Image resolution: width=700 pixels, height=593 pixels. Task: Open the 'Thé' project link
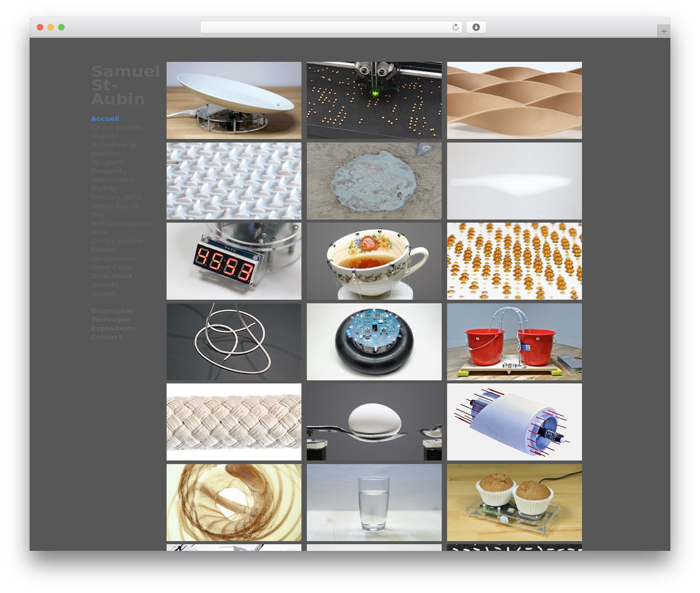(x=97, y=214)
